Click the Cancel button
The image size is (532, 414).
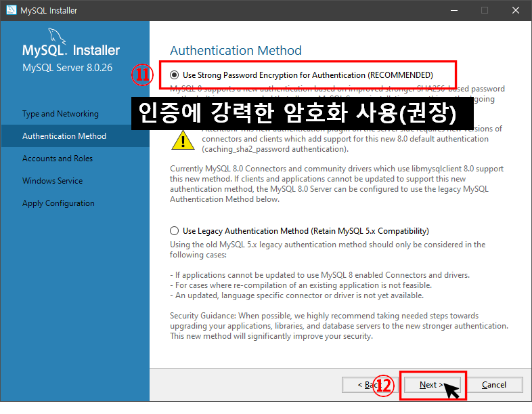point(494,385)
